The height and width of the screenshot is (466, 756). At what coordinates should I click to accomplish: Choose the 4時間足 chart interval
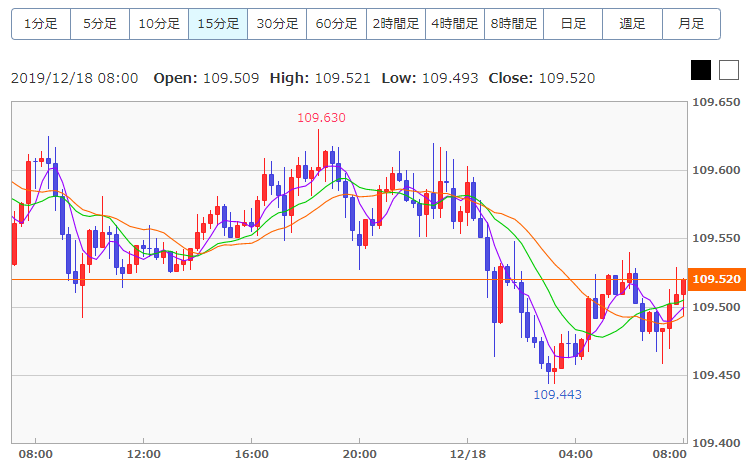pyautogui.click(x=455, y=24)
